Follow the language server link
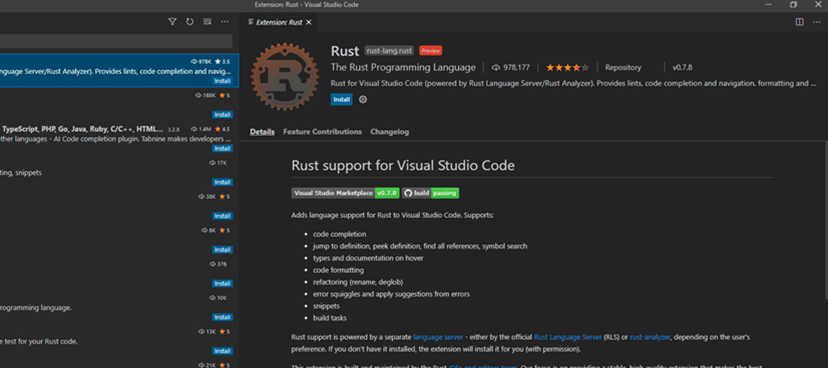The width and height of the screenshot is (828, 368). click(438, 337)
